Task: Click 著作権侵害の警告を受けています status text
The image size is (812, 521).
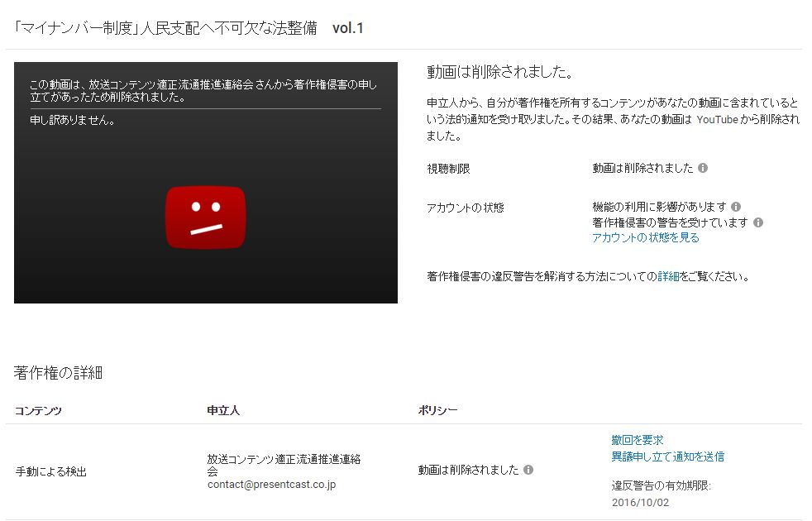Action: coord(671,222)
